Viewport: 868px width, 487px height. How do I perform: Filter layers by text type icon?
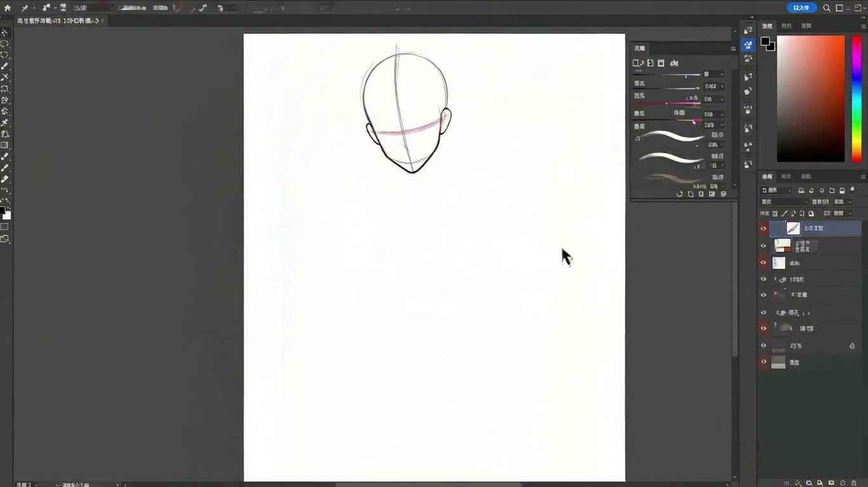click(x=822, y=191)
